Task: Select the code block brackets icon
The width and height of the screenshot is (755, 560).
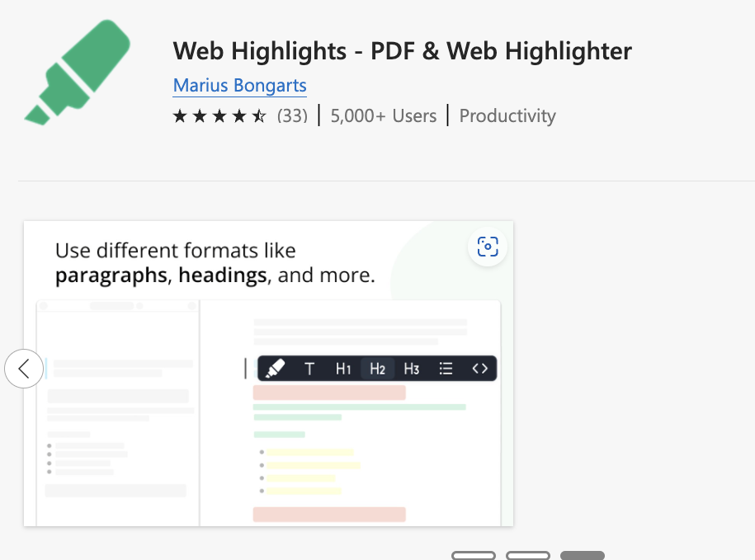Action: tap(480, 369)
